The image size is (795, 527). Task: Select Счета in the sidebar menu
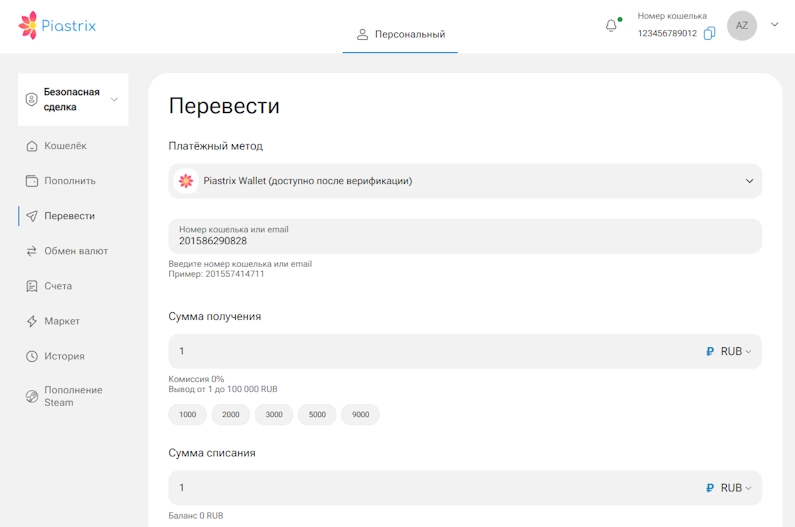(58, 286)
